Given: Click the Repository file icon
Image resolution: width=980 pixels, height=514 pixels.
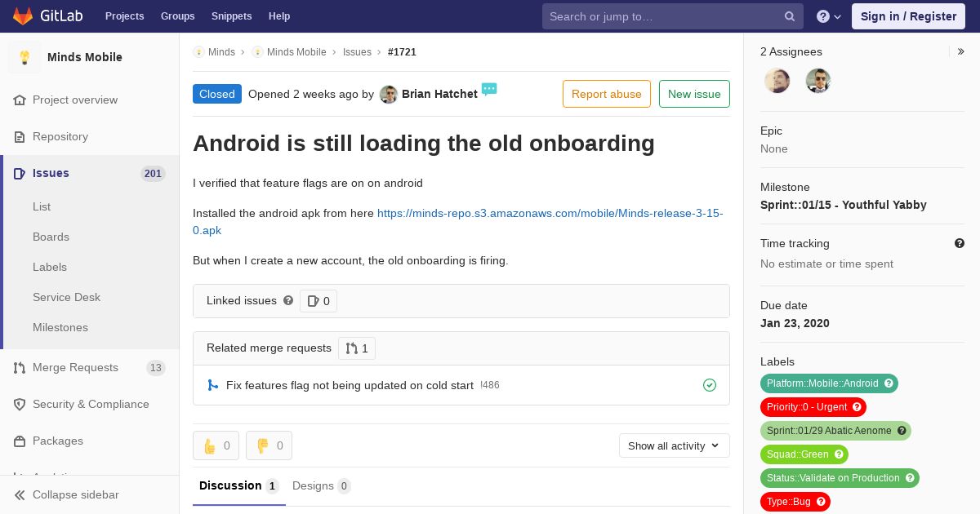Looking at the screenshot, I should pos(20,137).
